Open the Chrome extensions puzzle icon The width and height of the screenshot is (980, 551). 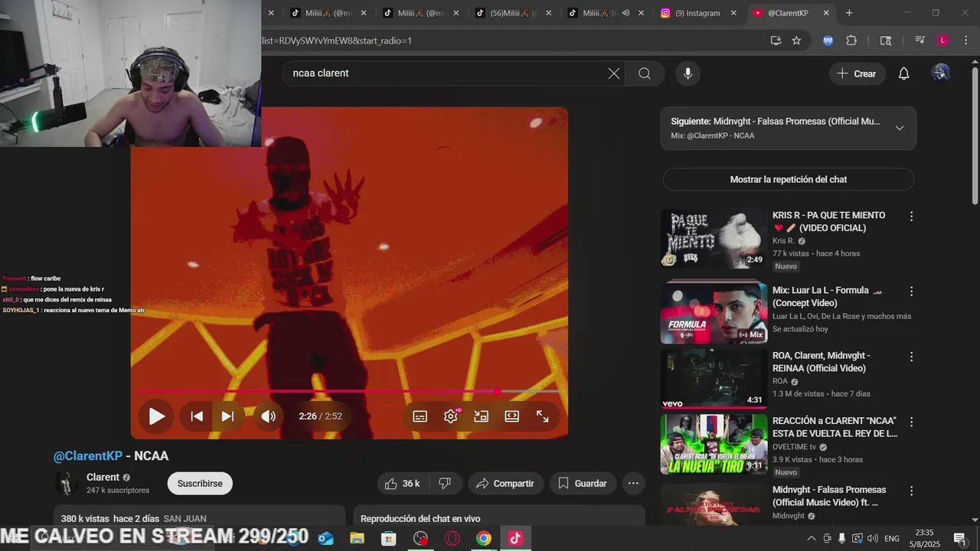pos(851,41)
